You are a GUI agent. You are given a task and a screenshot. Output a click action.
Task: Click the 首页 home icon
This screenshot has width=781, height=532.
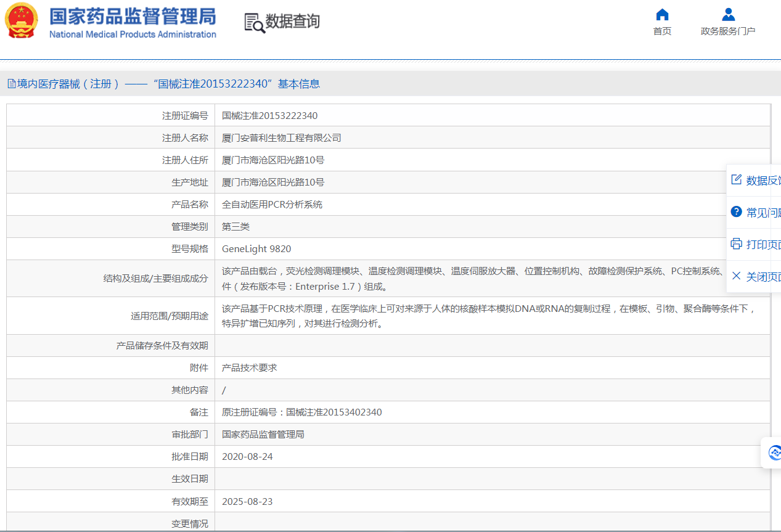(x=662, y=14)
